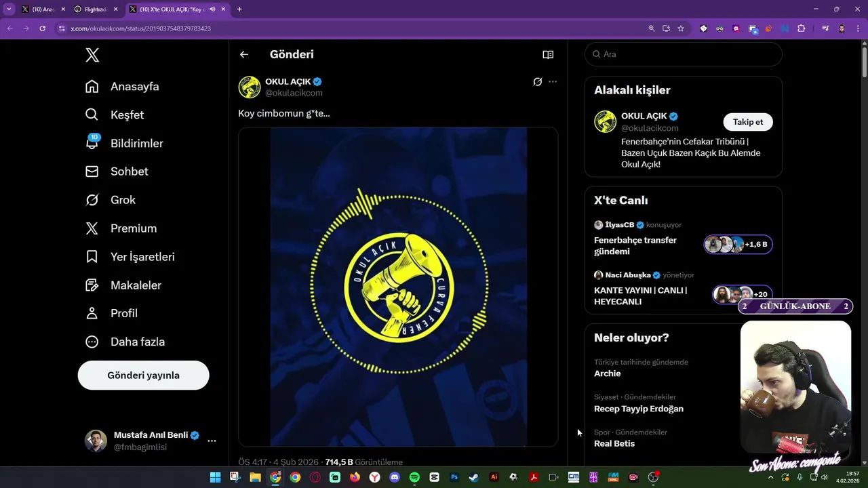This screenshot has width=868, height=488.
Task: Open File Explorer from the taskbar
Action: click(255, 477)
